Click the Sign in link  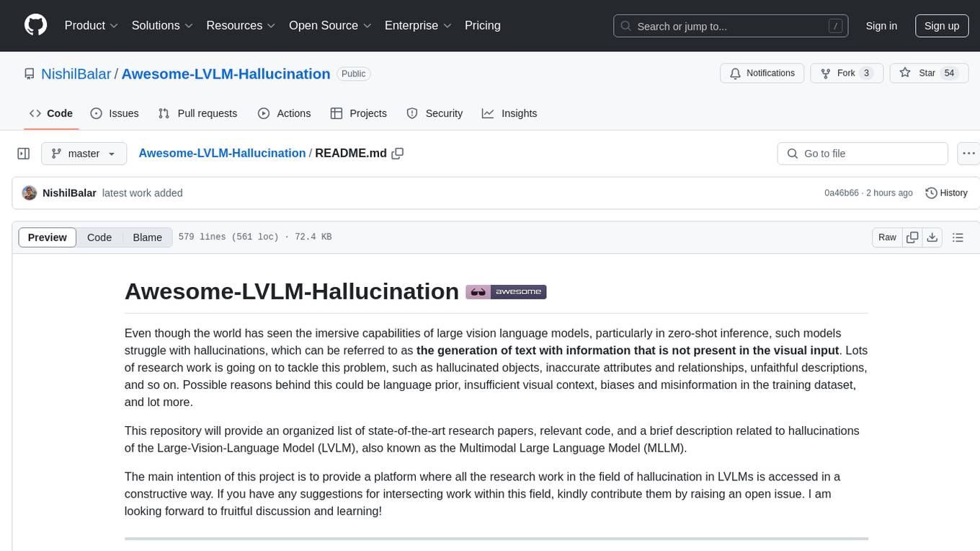[881, 26]
